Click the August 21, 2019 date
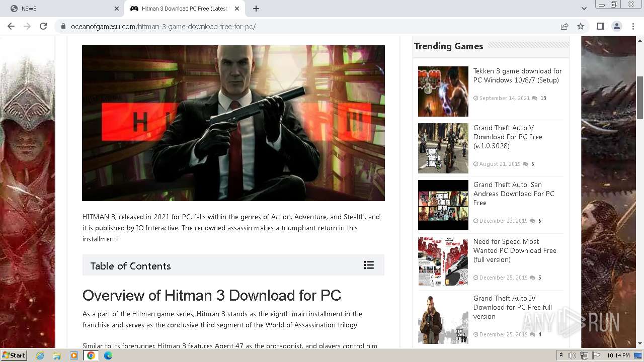 [x=500, y=164]
